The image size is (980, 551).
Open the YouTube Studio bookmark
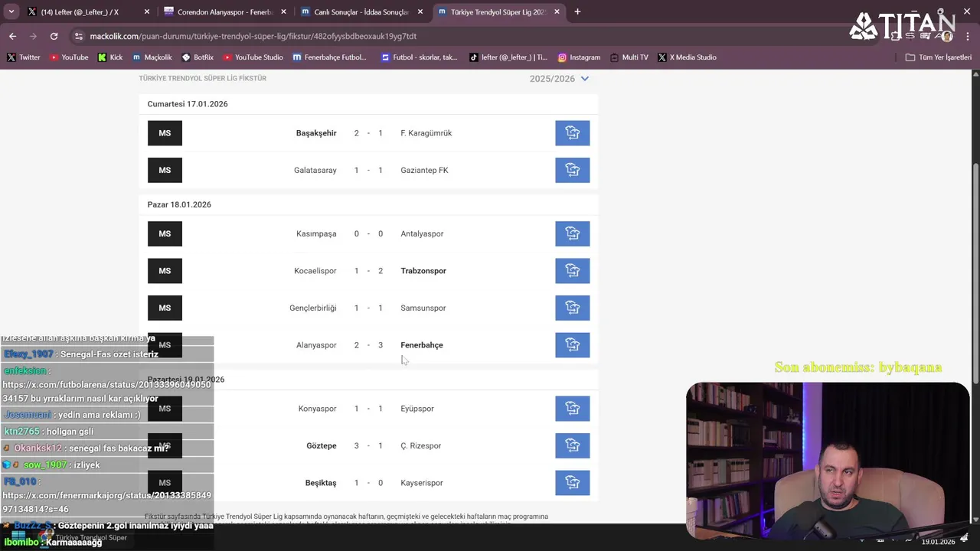(253, 57)
